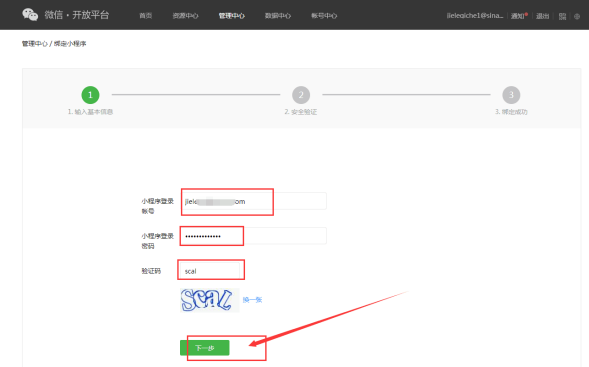This screenshot has width=589, height=367.
Task: Focus the mini program account field
Action: click(254, 201)
